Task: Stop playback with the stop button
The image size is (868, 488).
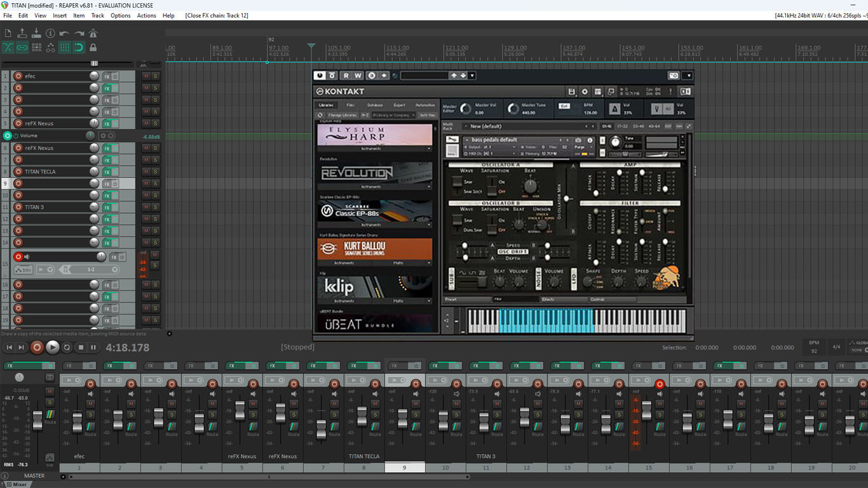Action: [x=81, y=348]
